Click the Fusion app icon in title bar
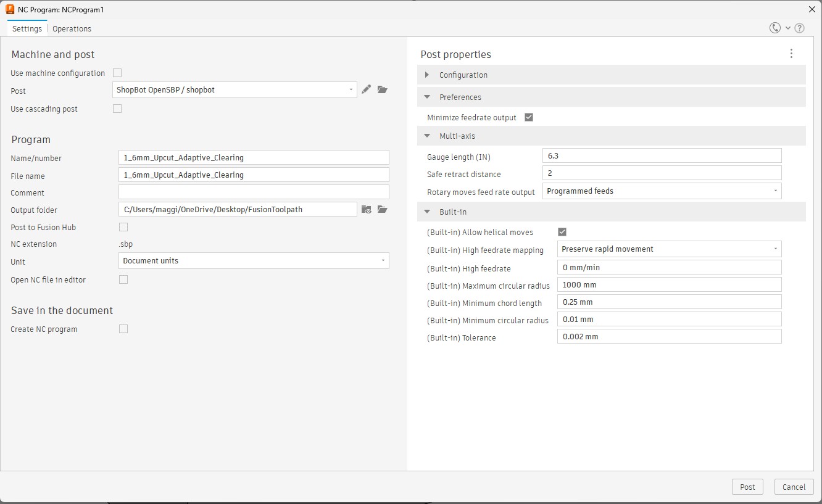Screen dimensions: 822x504 click(10, 9)
